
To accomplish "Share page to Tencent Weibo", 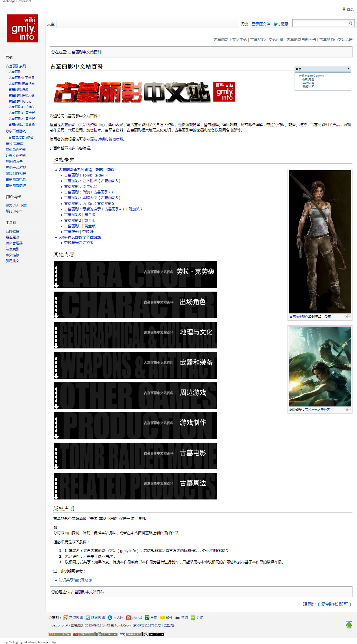I will tap(95, 618).
